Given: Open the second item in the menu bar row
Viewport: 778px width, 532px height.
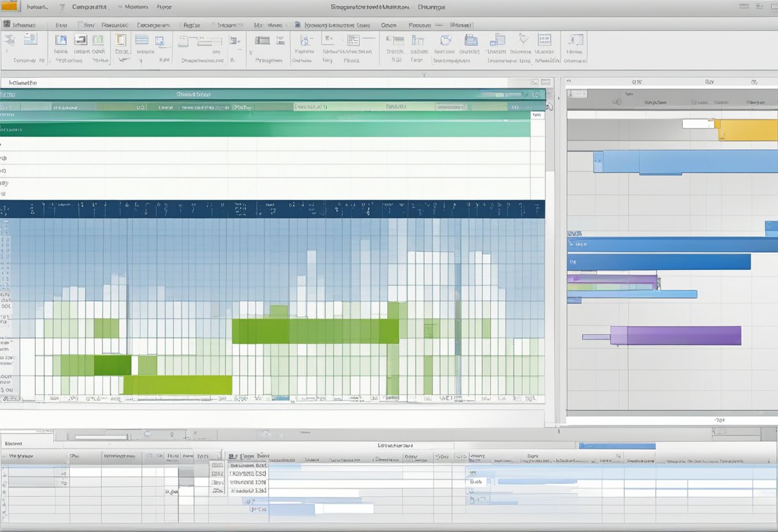Looking at the screenshot, I should click(x=61, y=25).
